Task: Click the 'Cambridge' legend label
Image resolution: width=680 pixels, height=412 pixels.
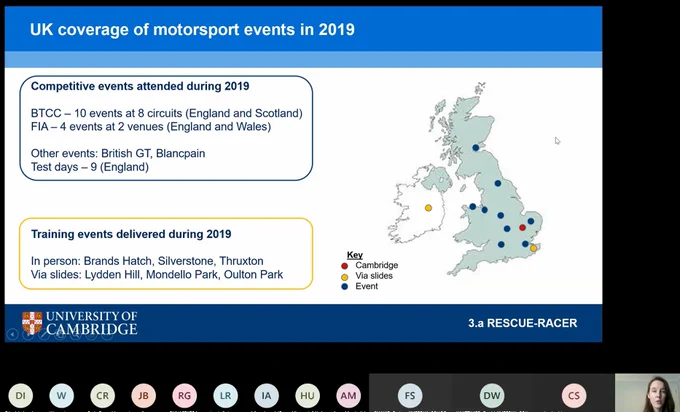Action: (376, 265)
